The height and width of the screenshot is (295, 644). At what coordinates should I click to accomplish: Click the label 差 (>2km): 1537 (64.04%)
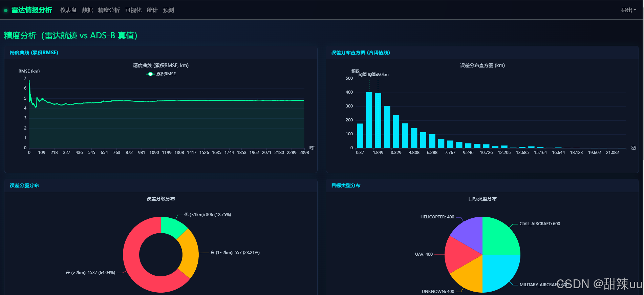(90, 273)
